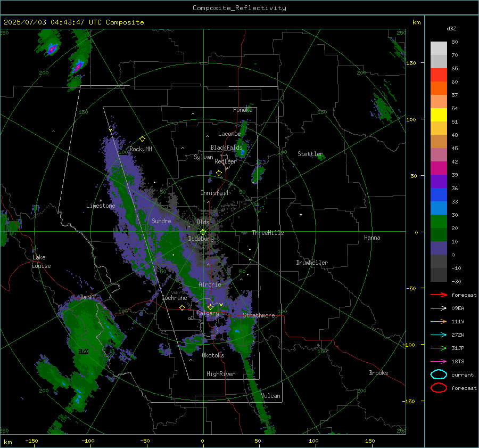This screenshot has width=479, height=448.
Task: Click the red forecast arrow in legend
Action: [439, 295]
